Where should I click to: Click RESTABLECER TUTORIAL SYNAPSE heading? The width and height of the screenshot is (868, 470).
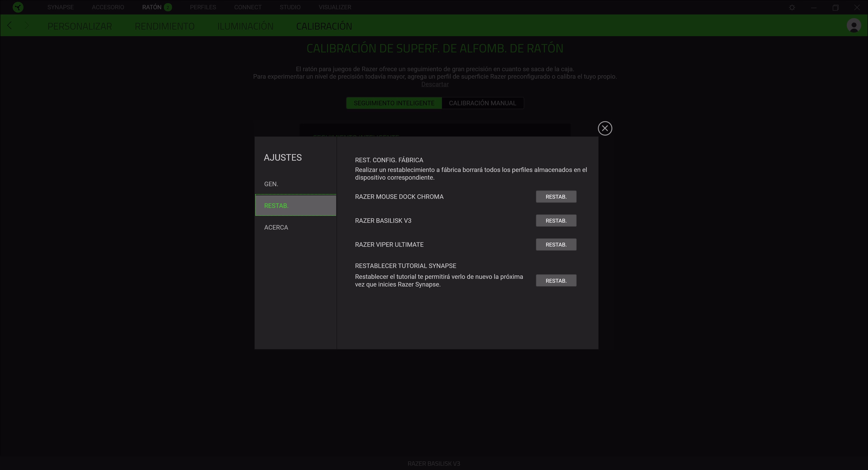[x=405, y=266]
